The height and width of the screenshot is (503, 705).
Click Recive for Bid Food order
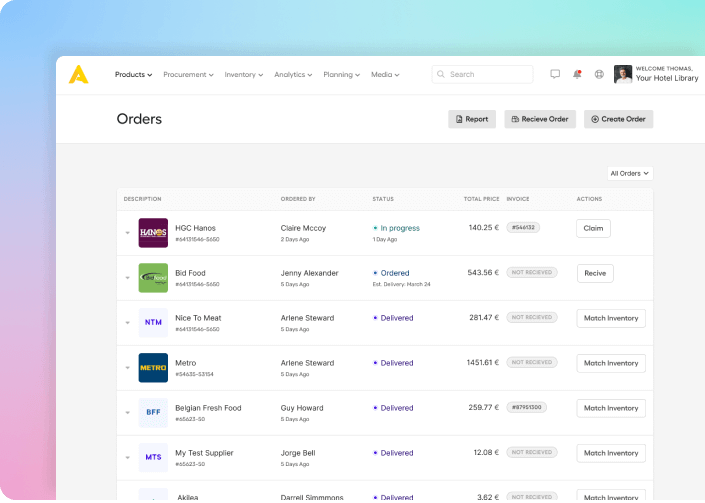click(595, 273)
